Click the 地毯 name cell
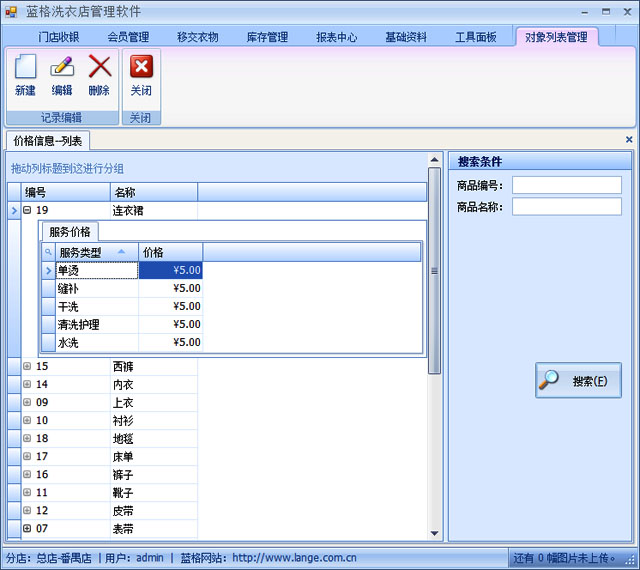The image size is (640, 570). (x=154, y=439)
